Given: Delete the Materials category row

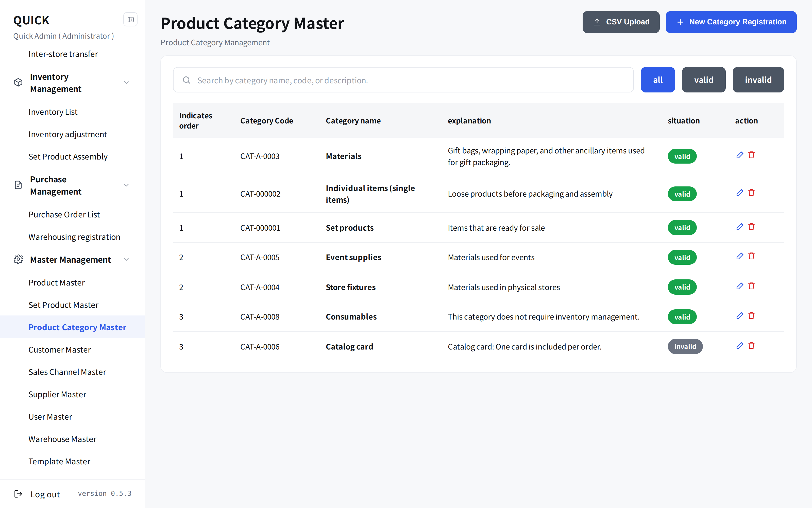Looking at the screenshot, I should 751,155.
